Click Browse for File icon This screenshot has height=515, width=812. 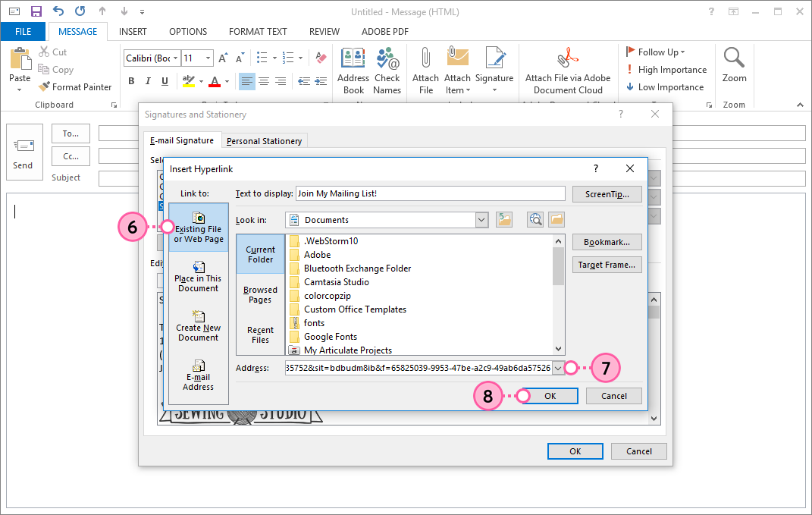point(556,220)
